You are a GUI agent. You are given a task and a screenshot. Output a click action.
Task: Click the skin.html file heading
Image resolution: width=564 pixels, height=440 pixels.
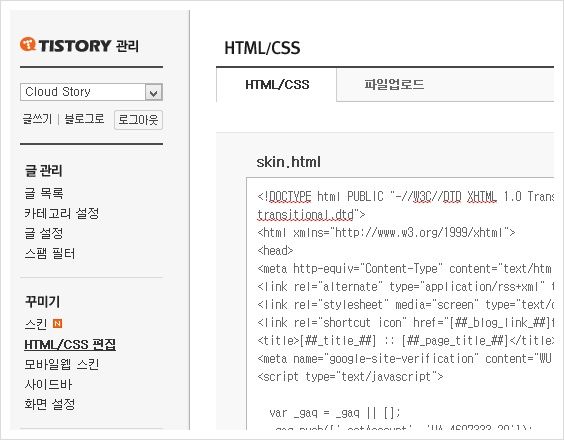pos(288,162)
